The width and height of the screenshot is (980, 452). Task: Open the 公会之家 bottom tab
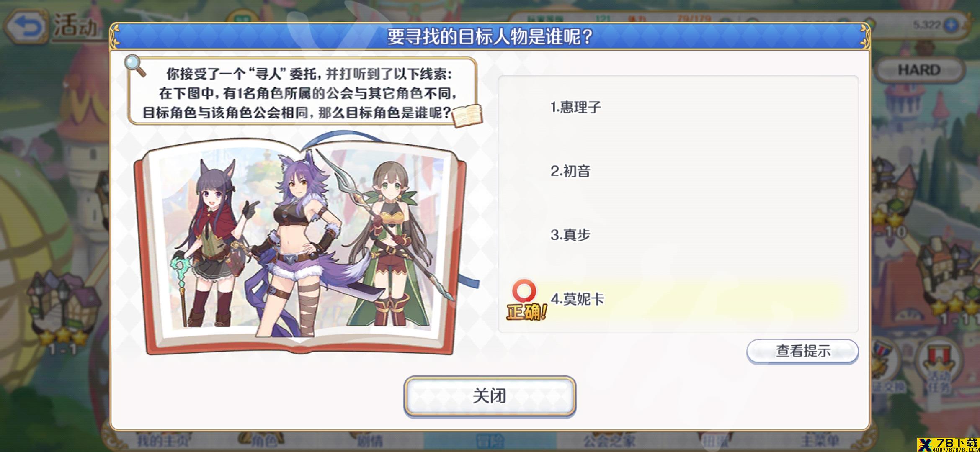tap(609, 441)
